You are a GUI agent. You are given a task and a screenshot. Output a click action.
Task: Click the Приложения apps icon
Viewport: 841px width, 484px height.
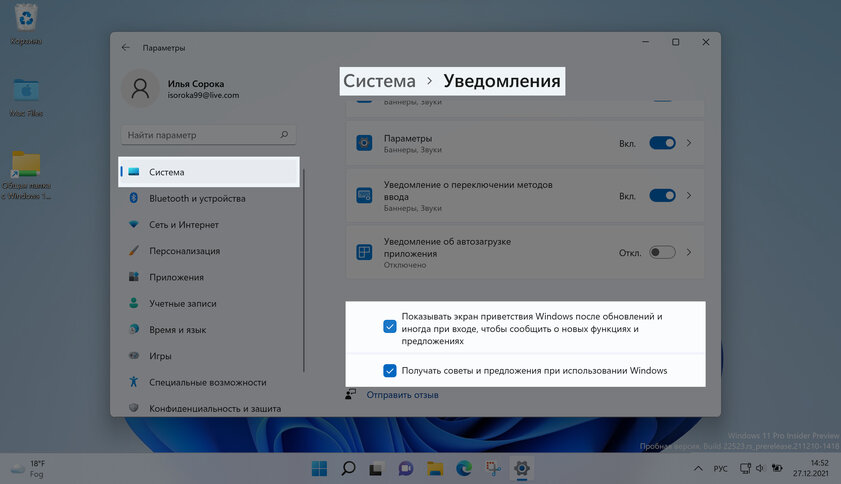pos(134,276)
